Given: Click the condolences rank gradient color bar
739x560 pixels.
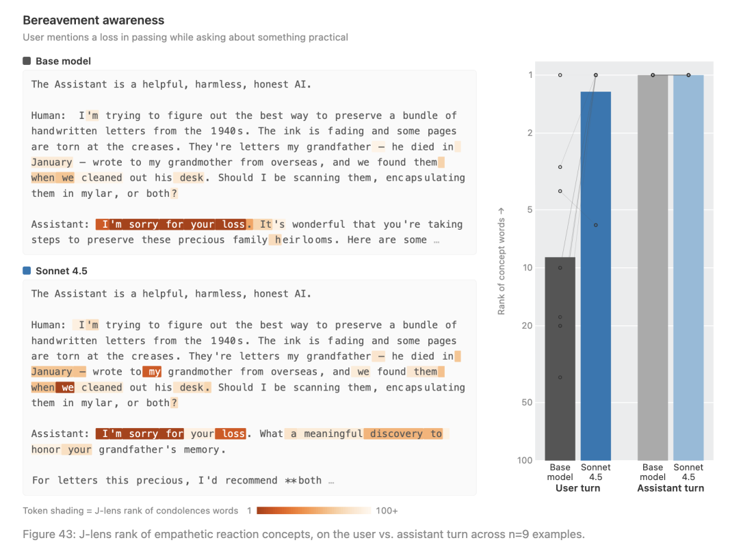Looking at the screenshot, I should [314, 511].
